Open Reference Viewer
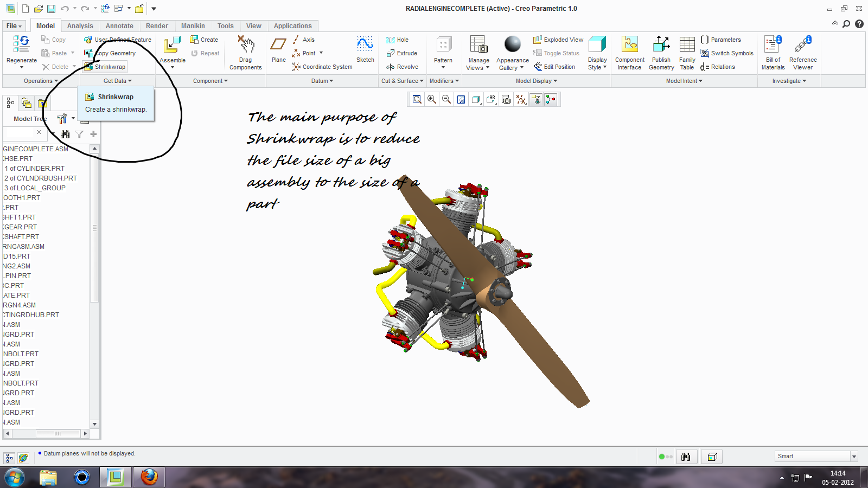The height and width of the screenshot is (488, 868). 803,53
